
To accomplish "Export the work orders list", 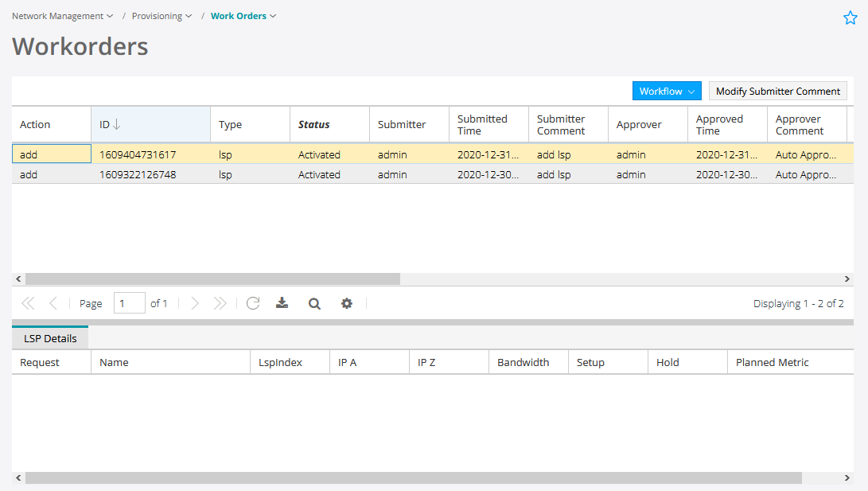I will tap(282, 303).
